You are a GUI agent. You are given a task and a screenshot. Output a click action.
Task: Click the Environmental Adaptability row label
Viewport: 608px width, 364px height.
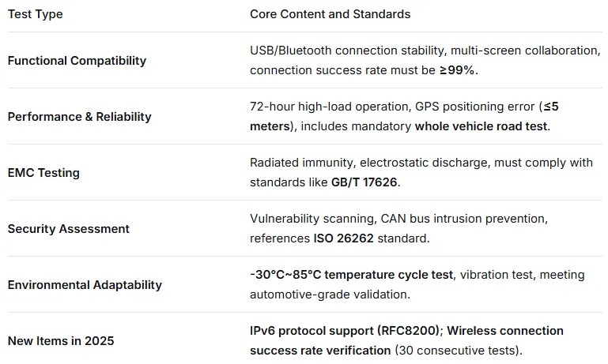click(x=85, y=285)
